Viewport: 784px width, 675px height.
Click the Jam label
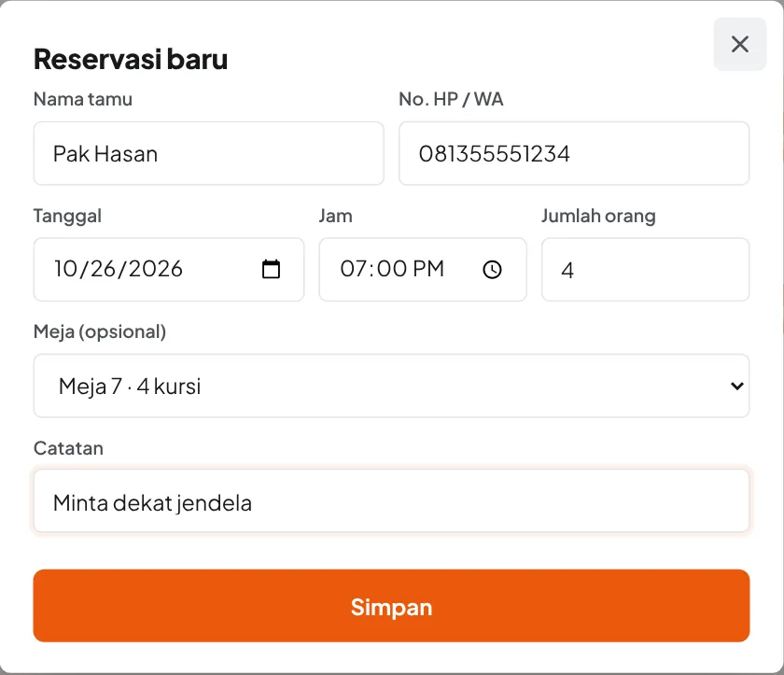pos(335,216)
